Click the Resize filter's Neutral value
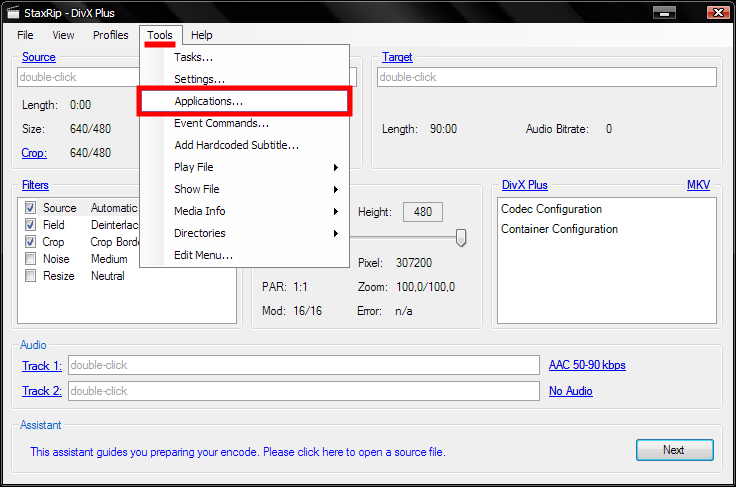The height and width of the screenshot is (487, 736). pos(108,276)
